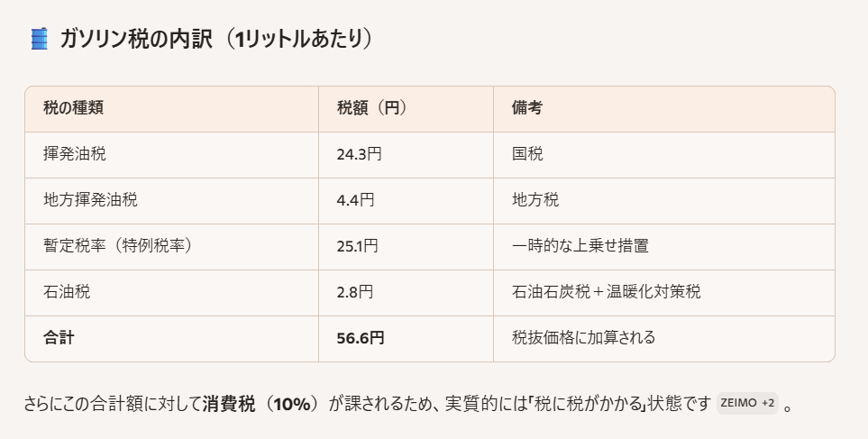The width and height of the screenshot is (868, 439).
Task: Click the 国税 remark cell
Action: 526,154
